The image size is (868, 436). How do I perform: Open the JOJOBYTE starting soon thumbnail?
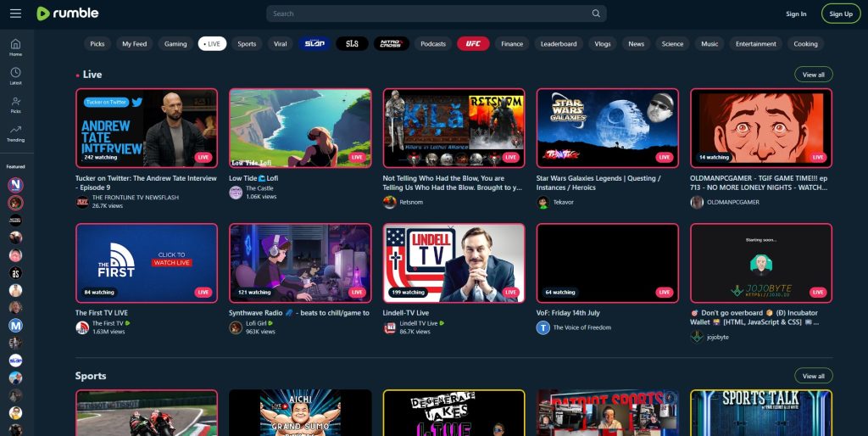point(761,263)
